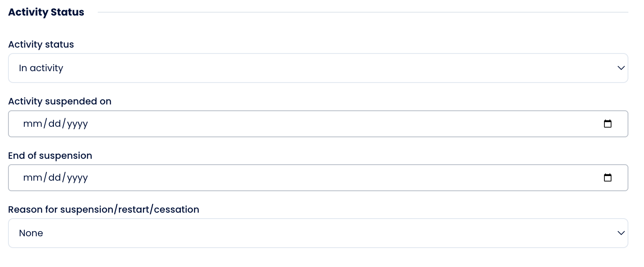Viewport: 644px width, 267px height.
Task: Select month segment in Activity suspended on
Action: point(32,124)
